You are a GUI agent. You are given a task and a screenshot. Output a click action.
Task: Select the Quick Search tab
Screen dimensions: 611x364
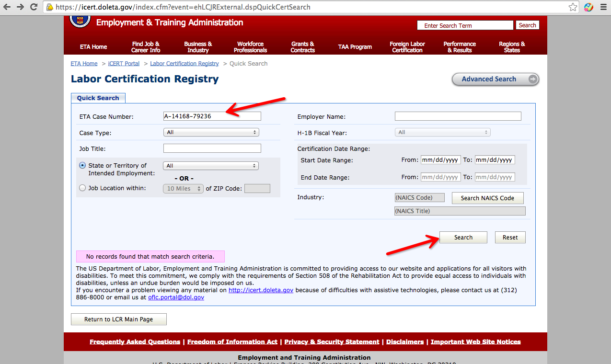tap(98, 98)
